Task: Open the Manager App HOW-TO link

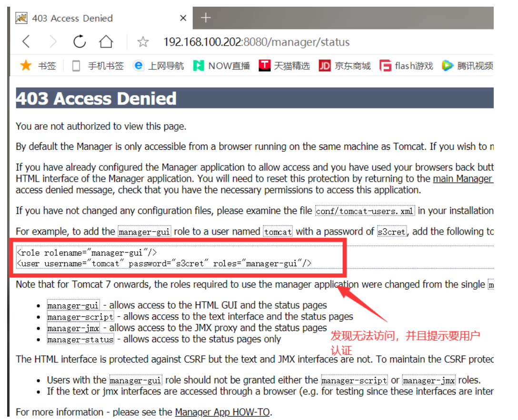Action: pos(222,412)
